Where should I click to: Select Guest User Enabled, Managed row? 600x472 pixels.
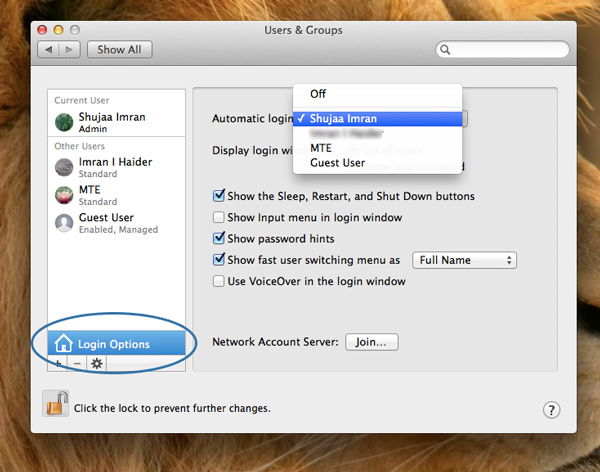(x=116, y=223)
